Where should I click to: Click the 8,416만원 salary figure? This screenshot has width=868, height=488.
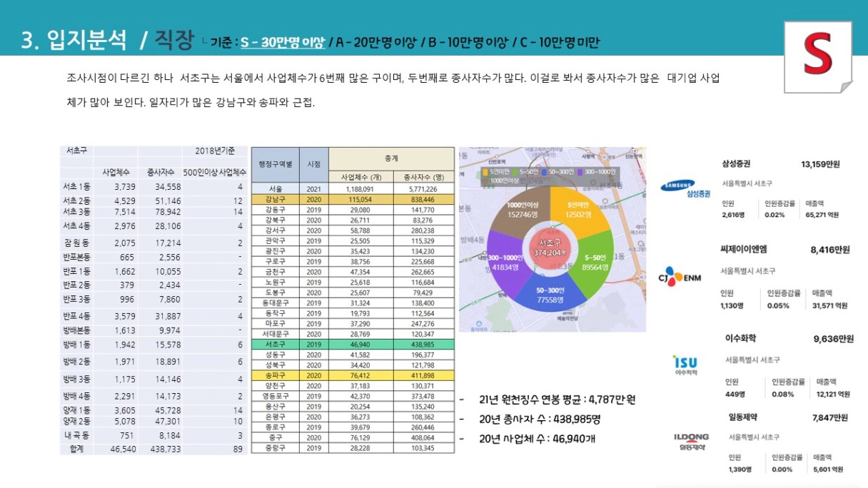coord(830,250)
